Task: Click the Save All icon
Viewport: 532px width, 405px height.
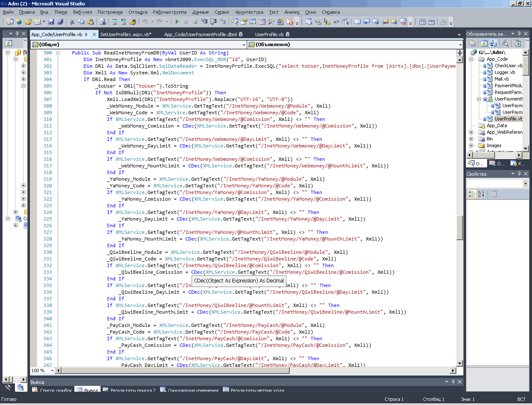Action: [x=60, y=22]
